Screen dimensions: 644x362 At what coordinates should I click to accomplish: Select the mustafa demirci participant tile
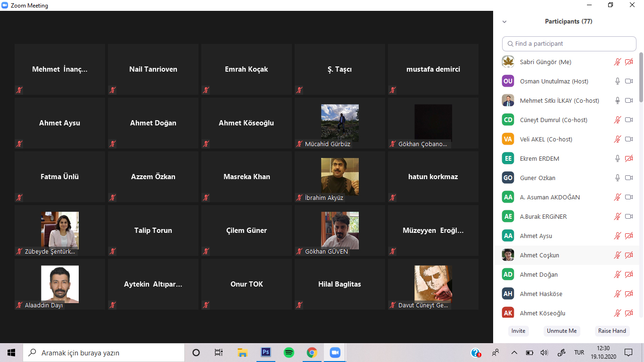[433, 69]
